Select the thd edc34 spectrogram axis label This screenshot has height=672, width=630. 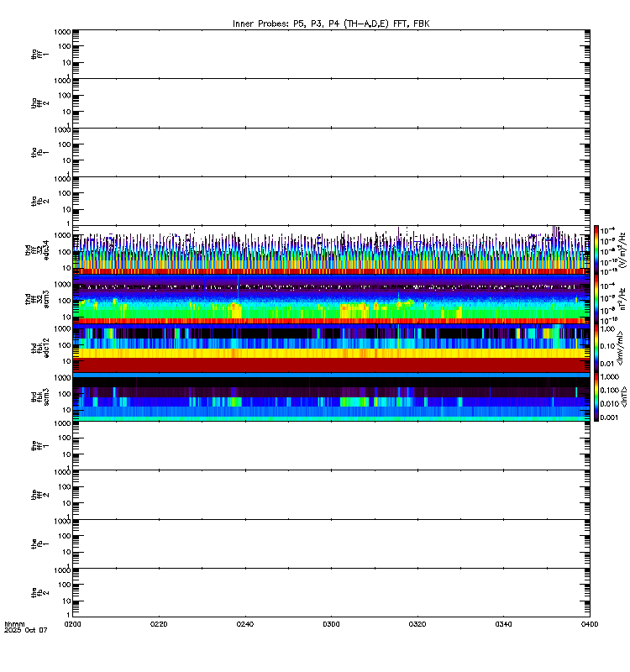click(37, 250)
